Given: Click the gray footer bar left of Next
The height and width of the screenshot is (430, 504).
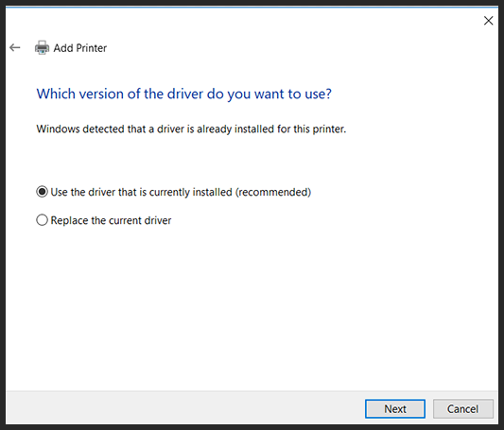Looking at the screenshot, I should (185, 408).
